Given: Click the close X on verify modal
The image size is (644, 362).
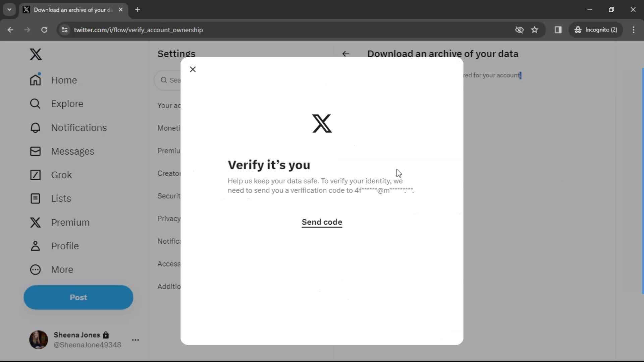Looking at the screenshot, I should click(193, 69).
